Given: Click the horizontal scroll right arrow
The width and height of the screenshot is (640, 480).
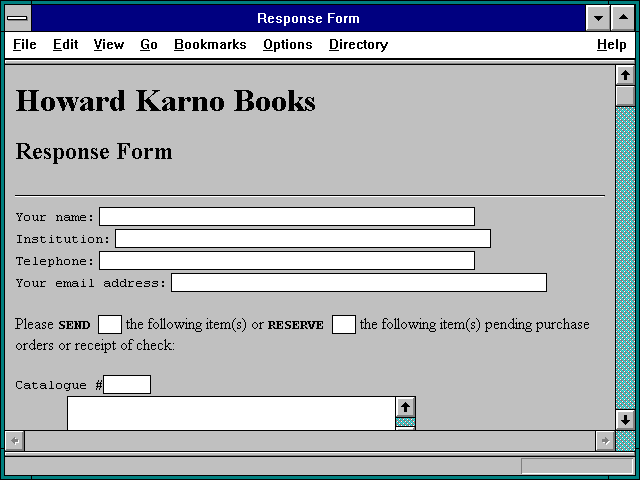Looking at the screenshot, I should (605, 441).
